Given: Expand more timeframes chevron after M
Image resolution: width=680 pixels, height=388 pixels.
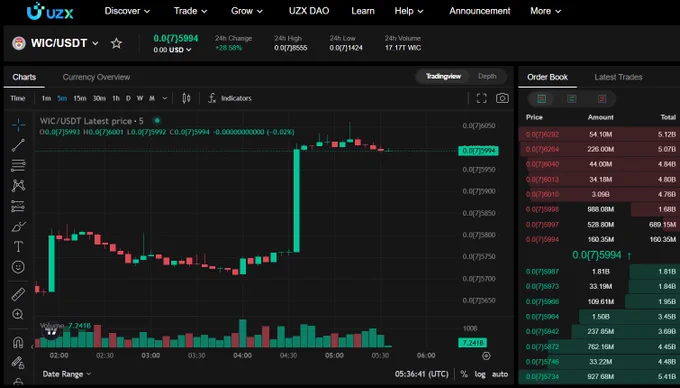Looking at the screenshot, I should point(165,98).
